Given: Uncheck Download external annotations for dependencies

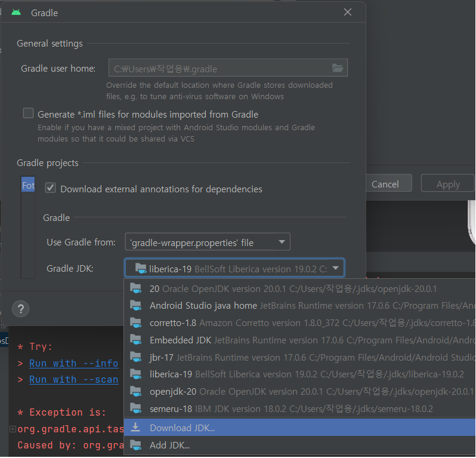Looking at the screenshot, I should pos(50,188).
